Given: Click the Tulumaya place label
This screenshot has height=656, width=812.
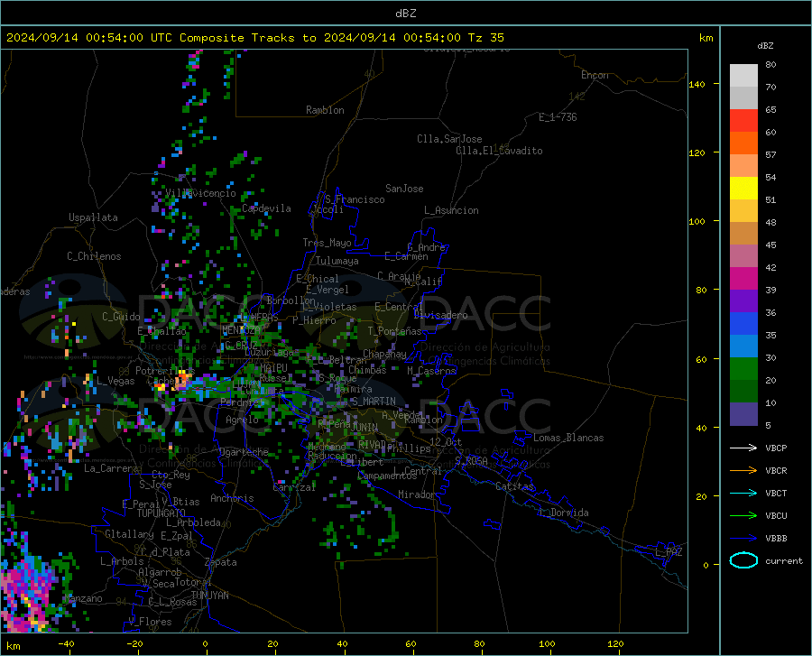Looking at the screenshot, I should [337, 261].
